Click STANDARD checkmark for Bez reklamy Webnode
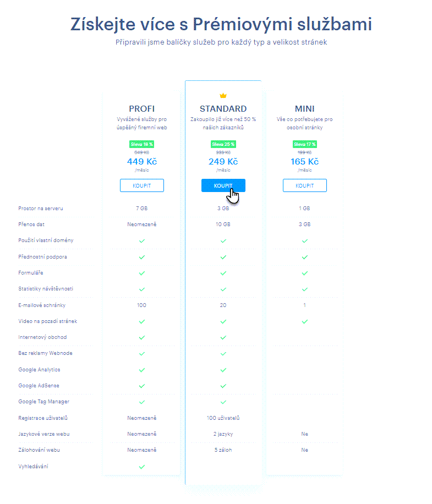 (x=223, y=354)
